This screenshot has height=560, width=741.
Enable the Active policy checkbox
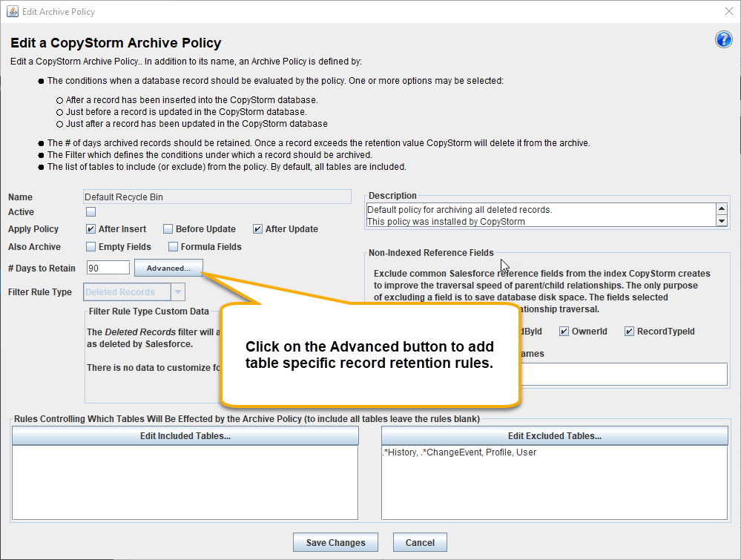coord(90,211)
